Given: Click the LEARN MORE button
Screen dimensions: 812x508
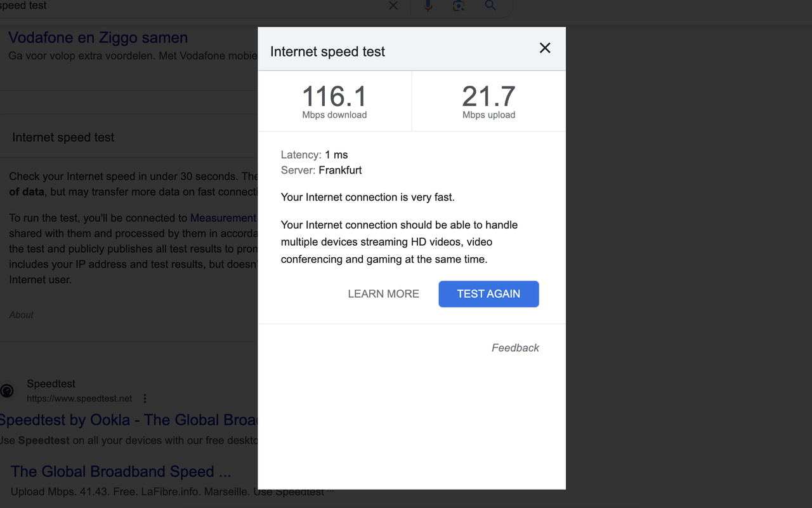Looking at the screenshot, I should (x=383, y=294).
